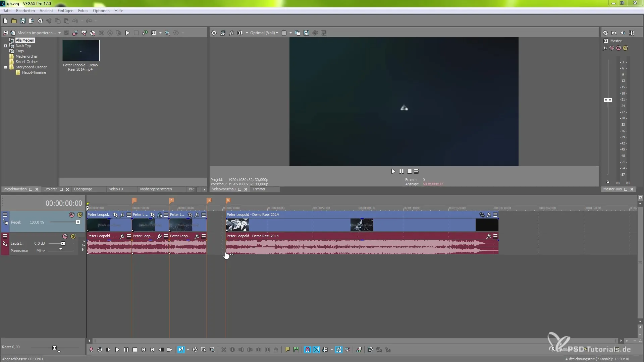Go to project start in the transport bar
Viewport: 644px width, 362px height.
[144, 350]
